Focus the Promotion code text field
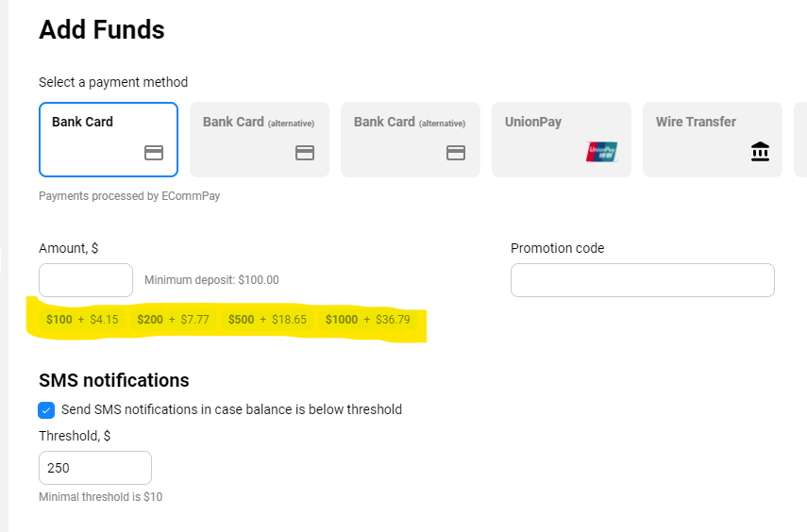807x532 pixels. (x=643, y=280)
